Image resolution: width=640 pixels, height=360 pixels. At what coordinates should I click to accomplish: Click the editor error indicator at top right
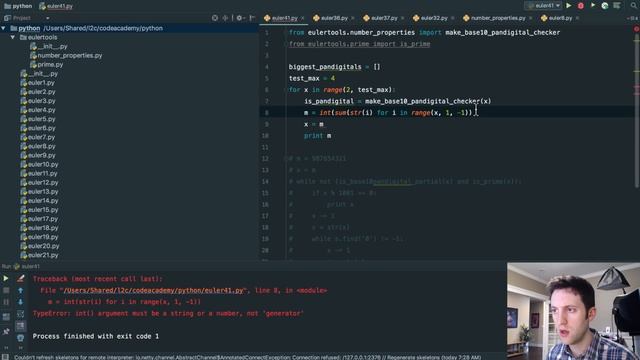[x=636, y=29]
